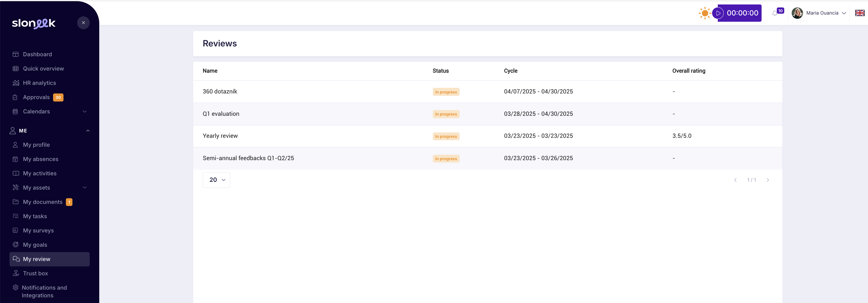Click Maria Ouancia's avatar picture

coord(797,13)
